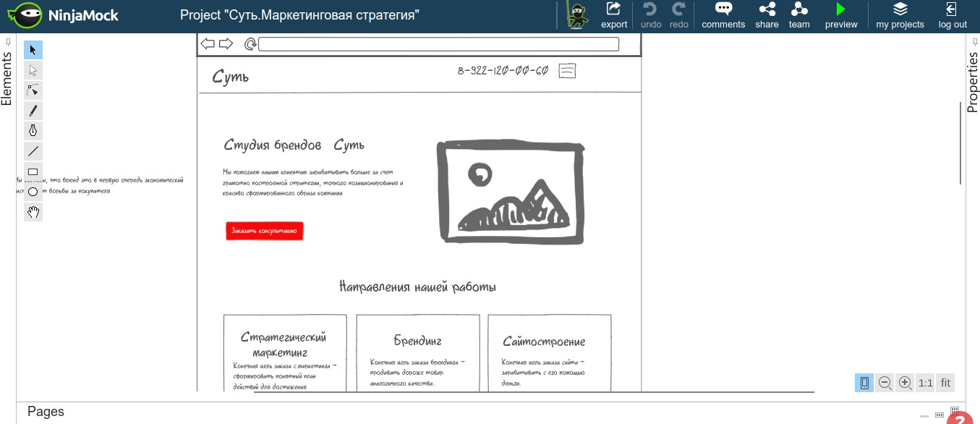Switch pages panel to grid view
The width and height of the screenshot is (980, 424).
click(954, 411)
